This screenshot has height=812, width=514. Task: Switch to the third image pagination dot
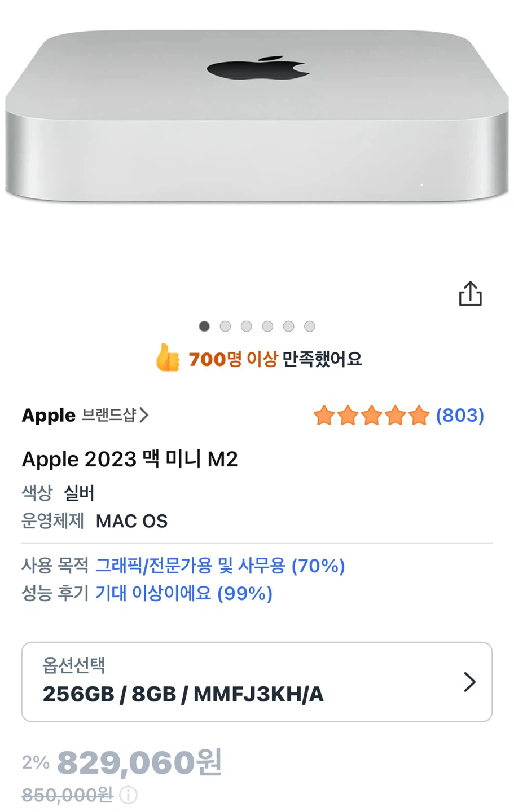pyautogui.click(x=247, y=326)
